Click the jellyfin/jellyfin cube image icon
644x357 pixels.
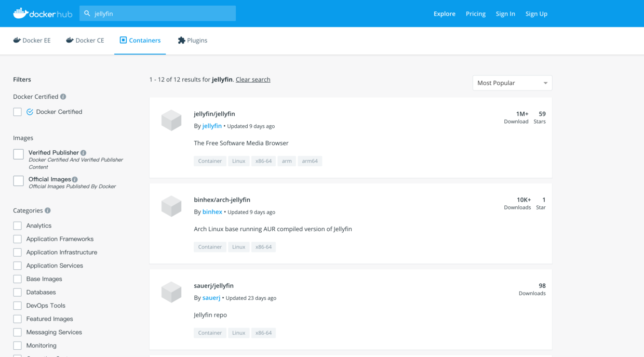click(x=171, y=120)
